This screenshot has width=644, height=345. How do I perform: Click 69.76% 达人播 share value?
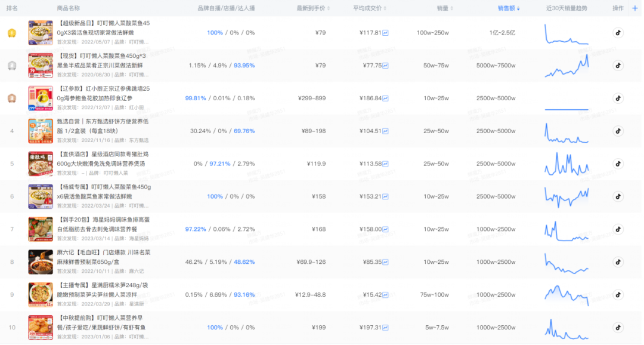click(x=245, y=131)
